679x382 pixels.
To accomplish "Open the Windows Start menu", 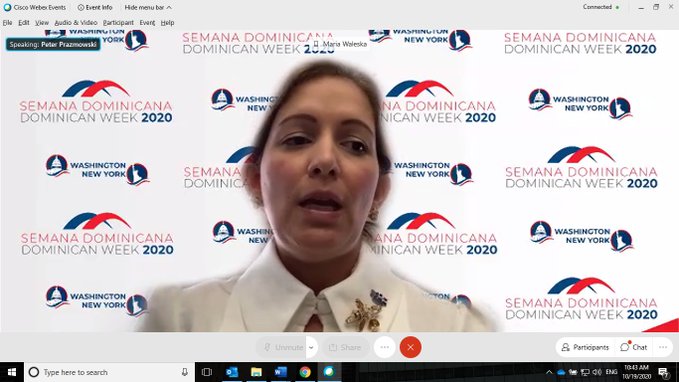I will pyautogui.click(x=12, y=372).
